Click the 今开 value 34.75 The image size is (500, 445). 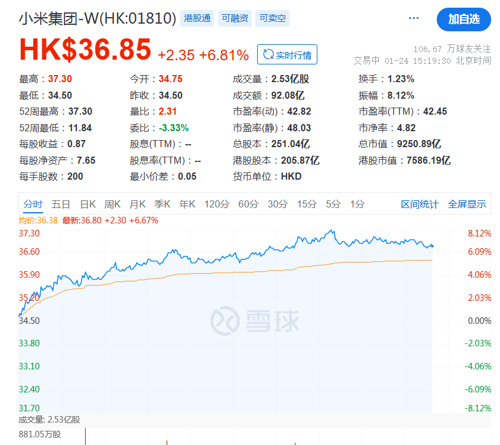click(x=171, y=79)
